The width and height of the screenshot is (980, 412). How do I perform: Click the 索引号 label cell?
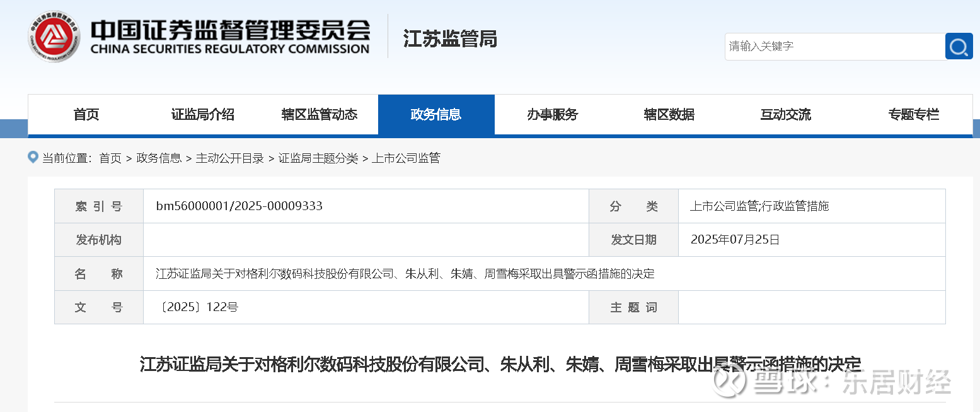[99, 206]
